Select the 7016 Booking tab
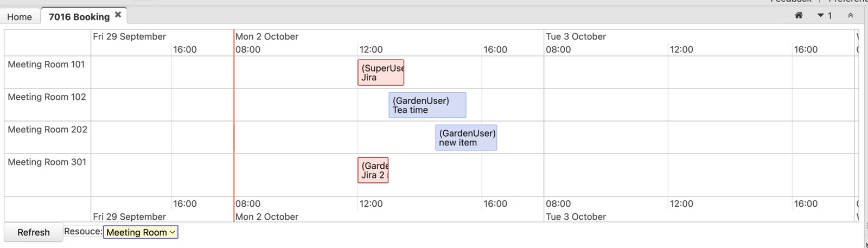This screenshot has width=868, height=248. [x=79, y=17]
